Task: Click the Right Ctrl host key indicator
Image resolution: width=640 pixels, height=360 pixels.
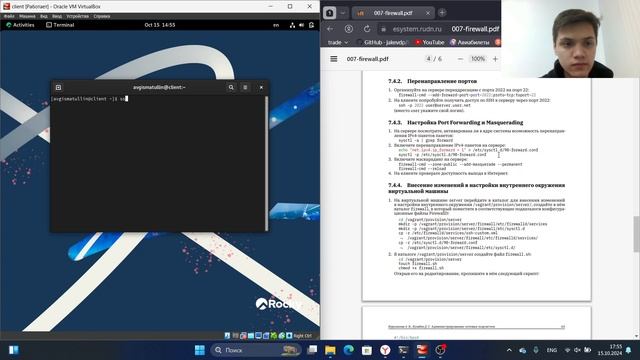Action: coord(302,336)
